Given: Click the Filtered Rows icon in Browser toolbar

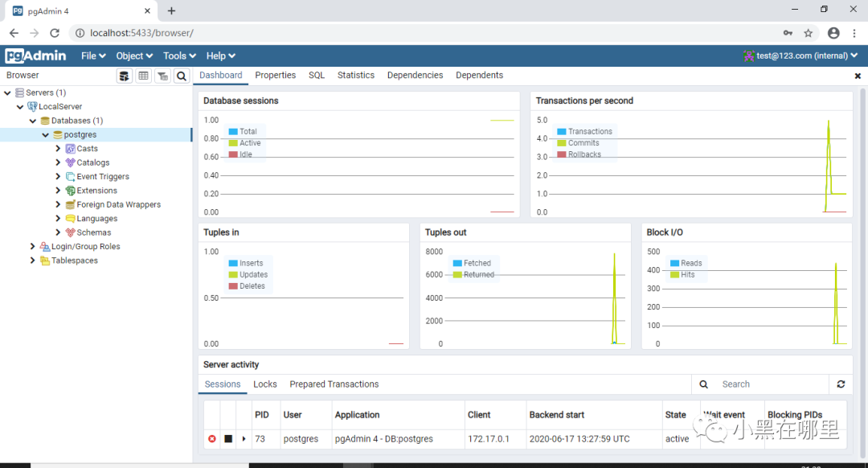Looking at the screenshot, I should [162, 76].
